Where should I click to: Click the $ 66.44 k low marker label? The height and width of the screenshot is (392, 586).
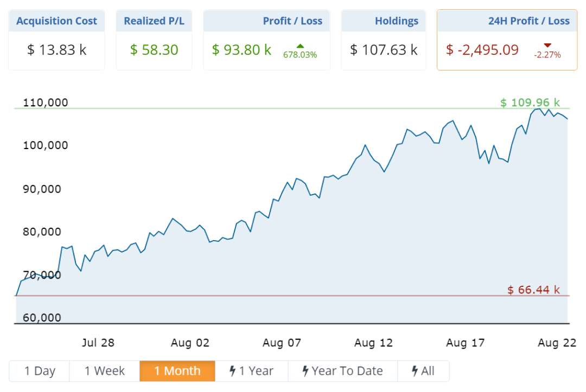pos(533,290)
